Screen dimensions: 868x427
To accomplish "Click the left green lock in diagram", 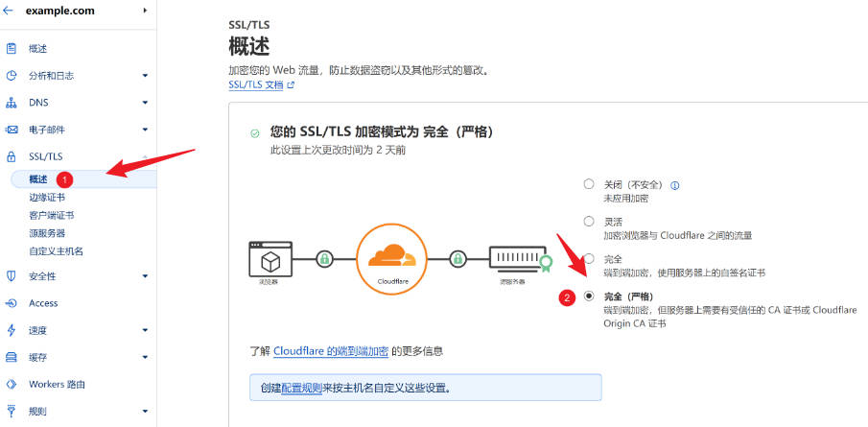I will [x=325, y=259].
